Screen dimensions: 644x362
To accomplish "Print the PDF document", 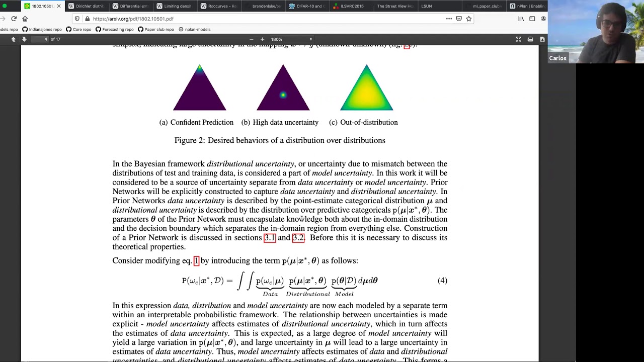I will tap(530, 39).
